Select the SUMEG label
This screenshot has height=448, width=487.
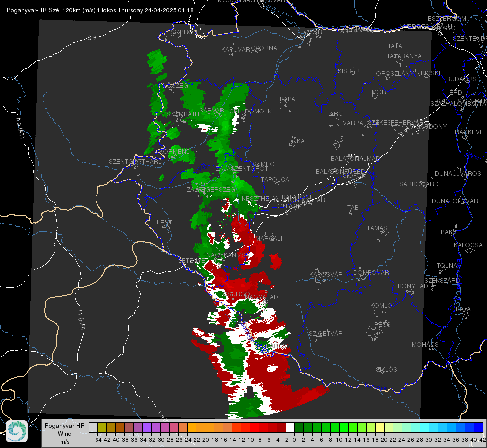pos(263,164)
